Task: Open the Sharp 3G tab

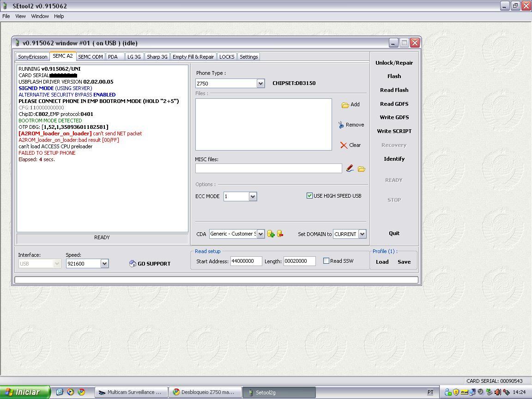Action: (157, 57)
